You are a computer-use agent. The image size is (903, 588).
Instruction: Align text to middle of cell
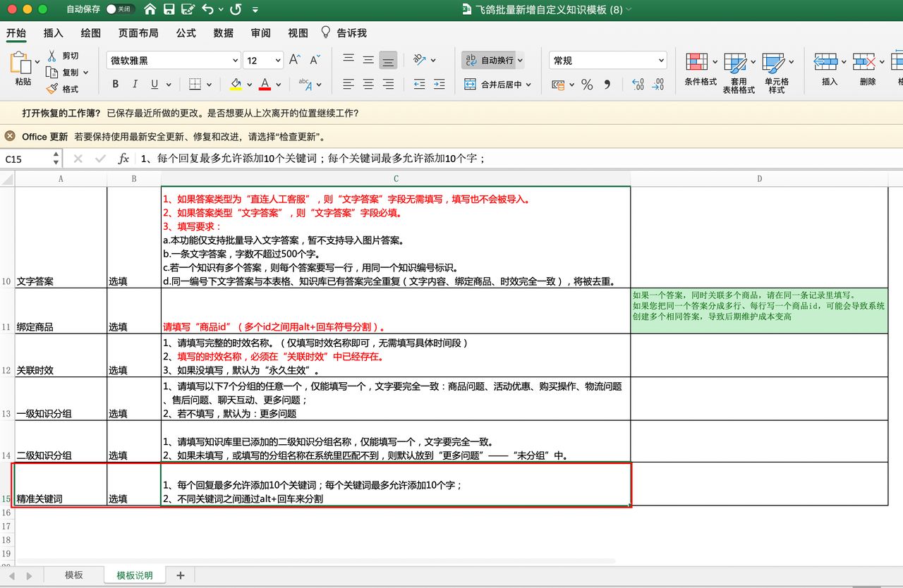coord(368,60)
